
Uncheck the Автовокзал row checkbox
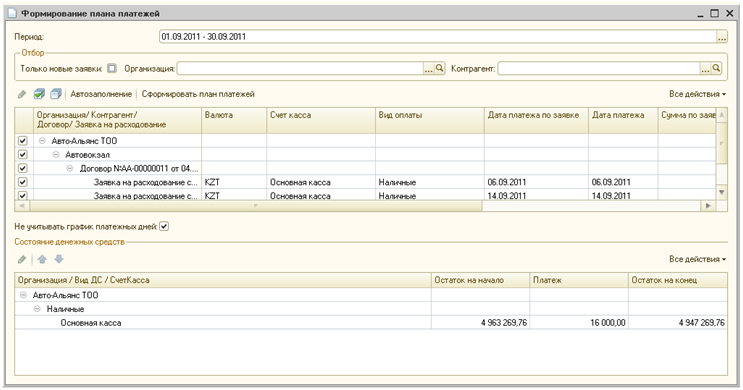[x=23, y=154]
